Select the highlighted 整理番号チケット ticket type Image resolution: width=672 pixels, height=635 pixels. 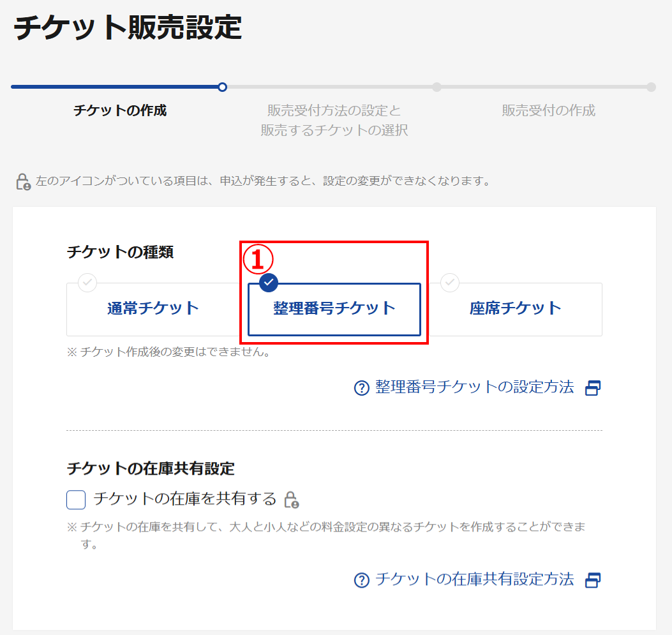pyautogui.click(x=334, y=309)
